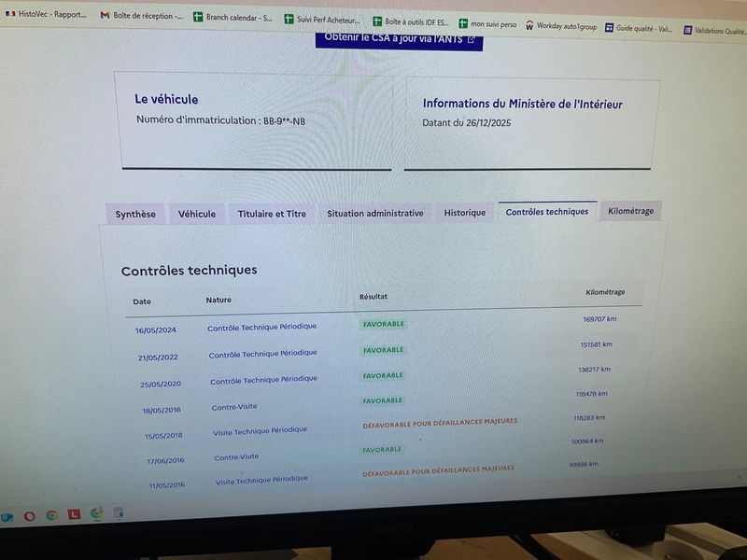Click the 99936 km mileage value
The height and width of the screenshot is (560, 747).
coord(583,464)
